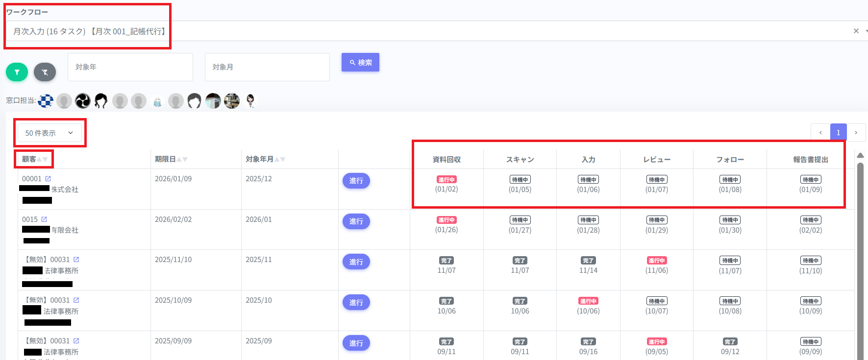The image size is (868, 360).
Task: Open the 50 件表示 page size dropdown
Action: tap(50, 133)
